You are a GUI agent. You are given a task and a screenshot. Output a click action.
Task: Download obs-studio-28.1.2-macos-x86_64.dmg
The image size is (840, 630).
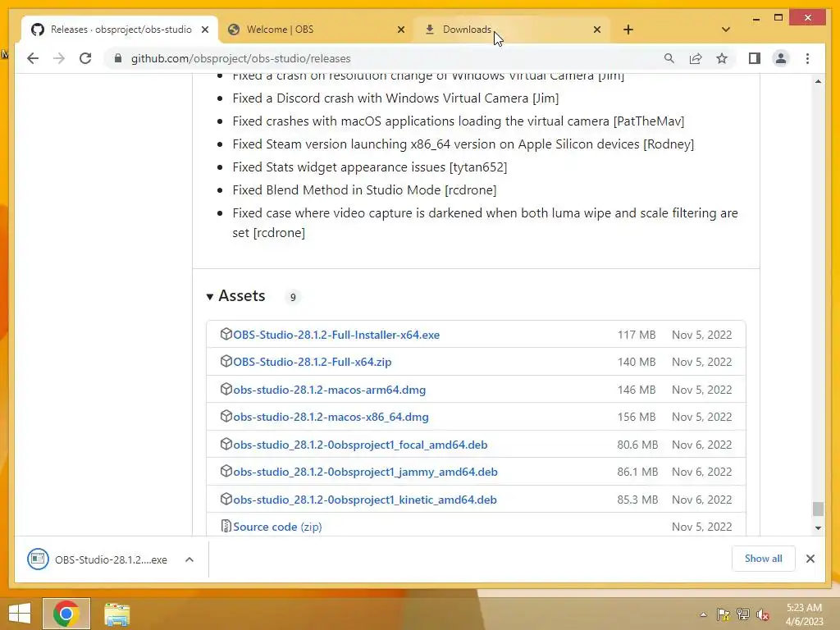point(331,418)
